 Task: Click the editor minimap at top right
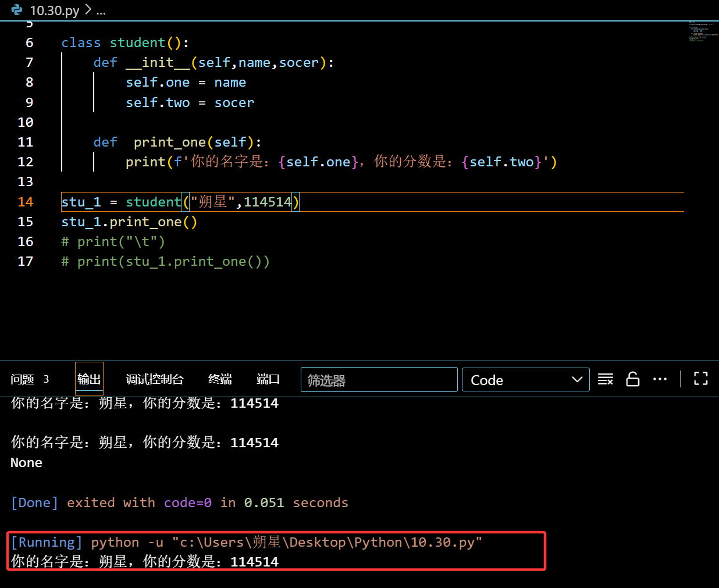(x=700, y=33)
